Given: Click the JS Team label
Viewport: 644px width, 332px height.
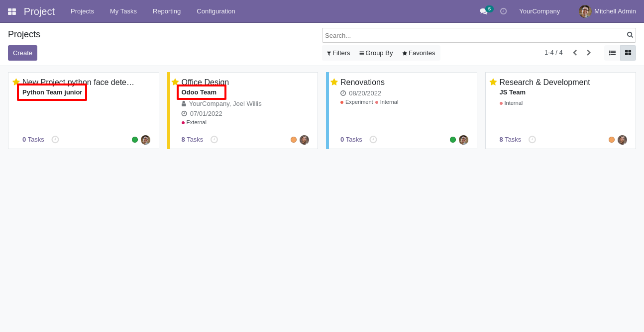Looking at the screenshot, I should [512, 92].
